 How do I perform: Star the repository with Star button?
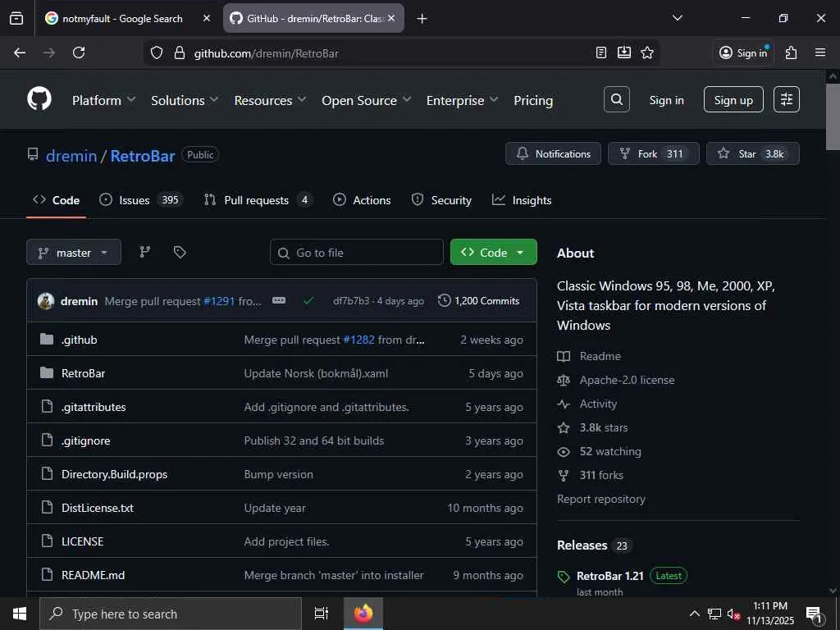point(753,153)
